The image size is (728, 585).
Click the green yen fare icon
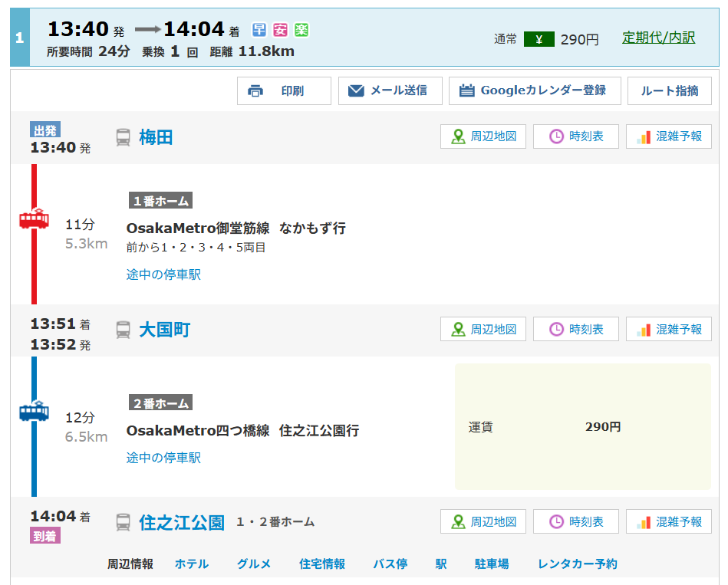(539, 39)
